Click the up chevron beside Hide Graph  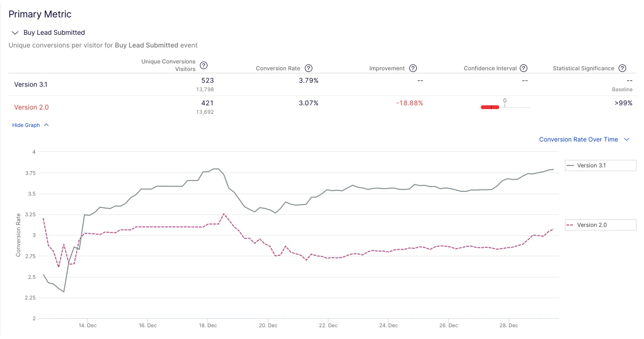pos(46,125)
